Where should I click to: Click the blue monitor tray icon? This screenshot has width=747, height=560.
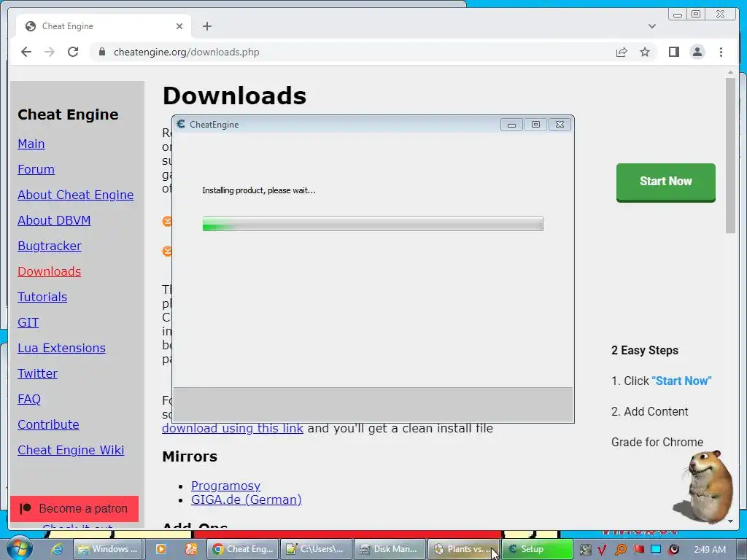pos(656,550)
